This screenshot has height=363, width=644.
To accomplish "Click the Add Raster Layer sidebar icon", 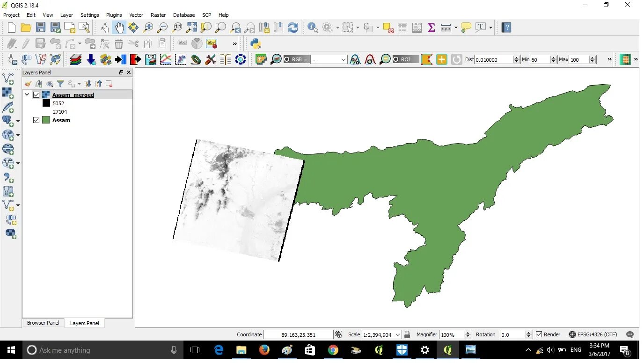I will point(8,93).
